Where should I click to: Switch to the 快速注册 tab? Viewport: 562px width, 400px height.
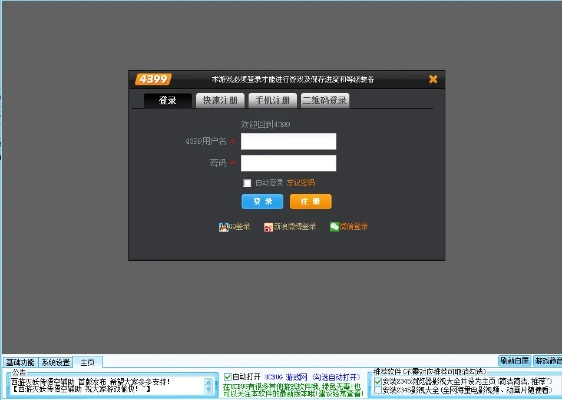(220, 100)
